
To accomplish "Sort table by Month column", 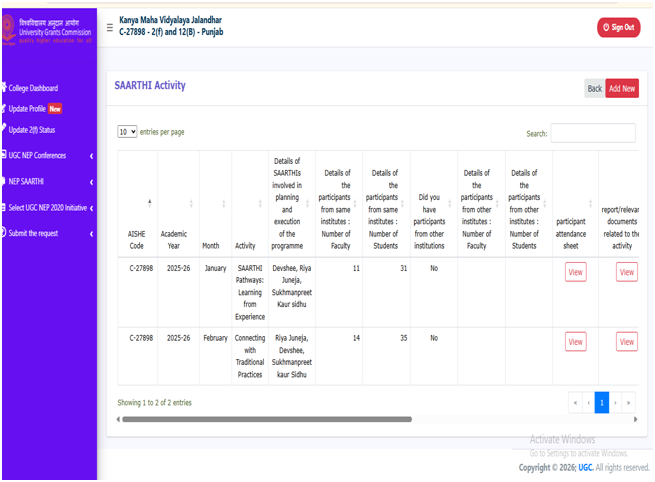I will click(x=222, y=203).
